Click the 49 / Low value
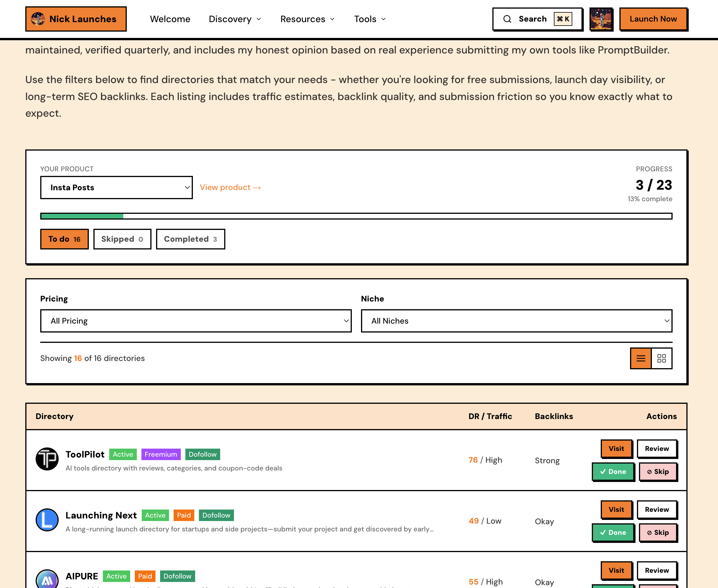 click(485, 521)
